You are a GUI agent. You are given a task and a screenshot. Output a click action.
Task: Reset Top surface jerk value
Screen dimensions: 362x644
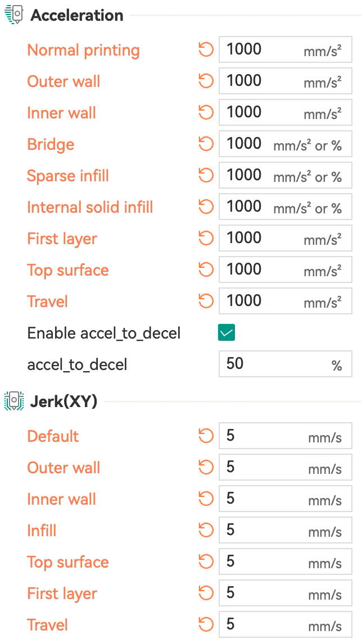[206, 561]
